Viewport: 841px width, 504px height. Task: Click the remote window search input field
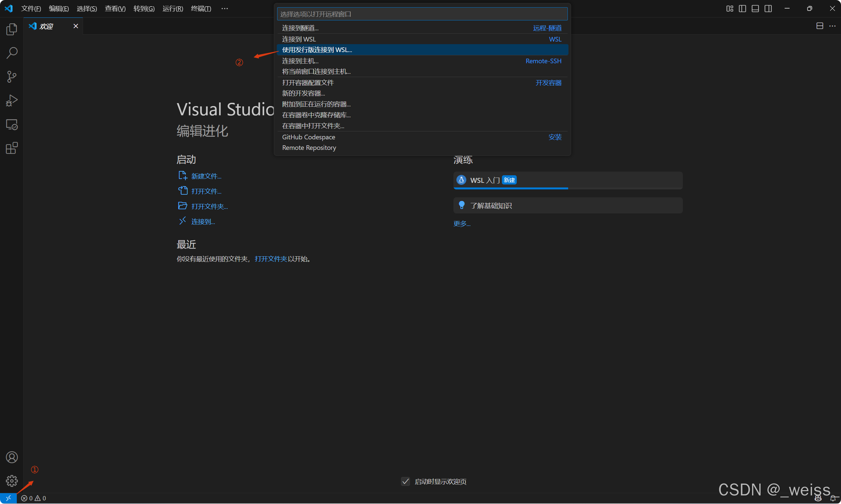422,14
